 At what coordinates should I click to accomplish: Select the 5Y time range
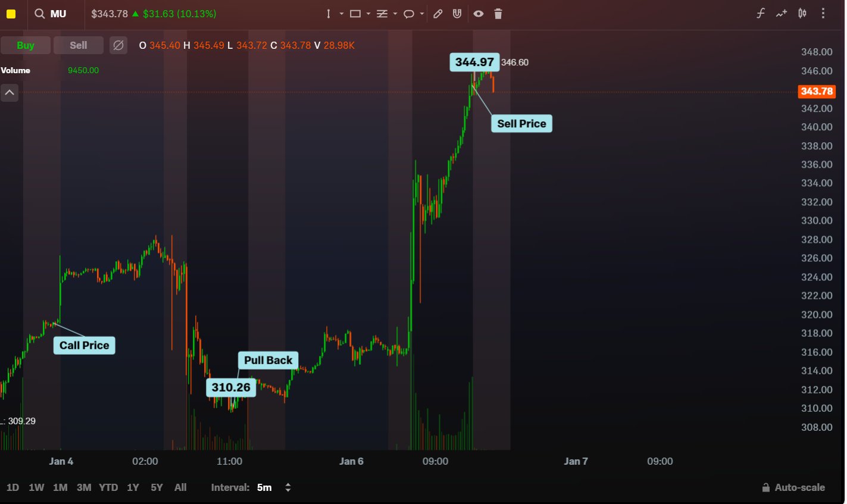[157, 487]
